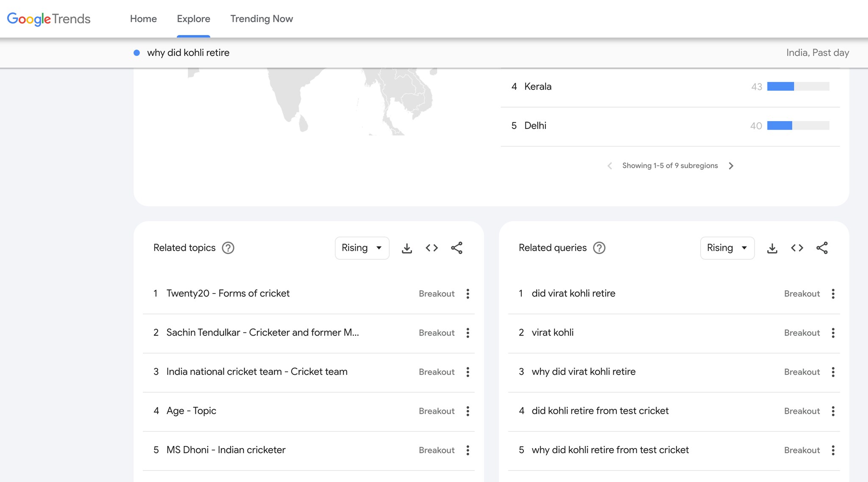The height and width of the screenshot is (482, 868).
Task: Embed the Related topics widget
Action: [432, 248]
